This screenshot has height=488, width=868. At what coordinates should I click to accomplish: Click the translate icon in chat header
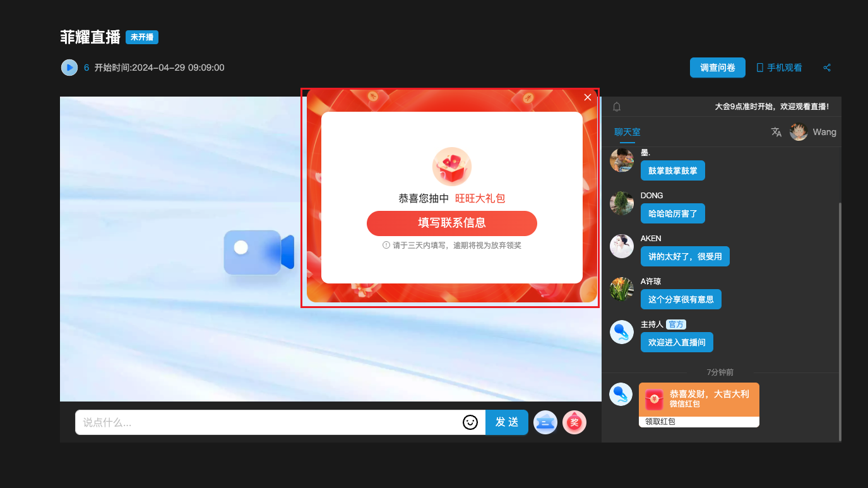[776, 132]
